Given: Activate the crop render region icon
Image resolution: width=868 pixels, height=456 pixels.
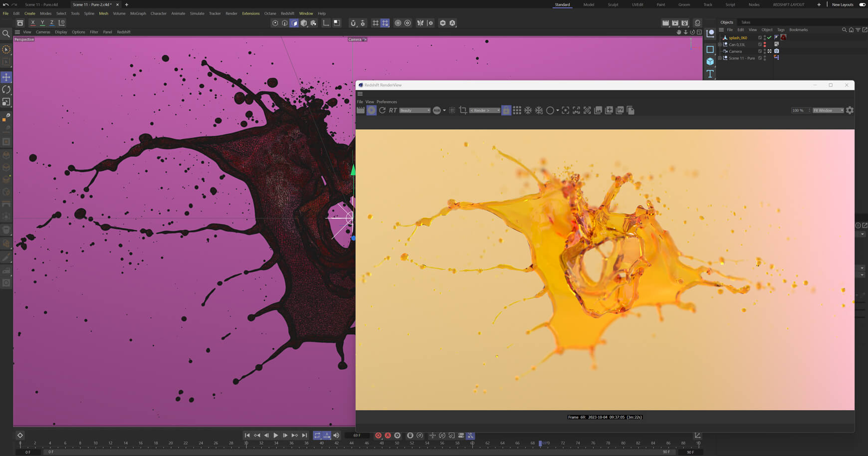Looking at the screenshot, I should pos(462,110).
